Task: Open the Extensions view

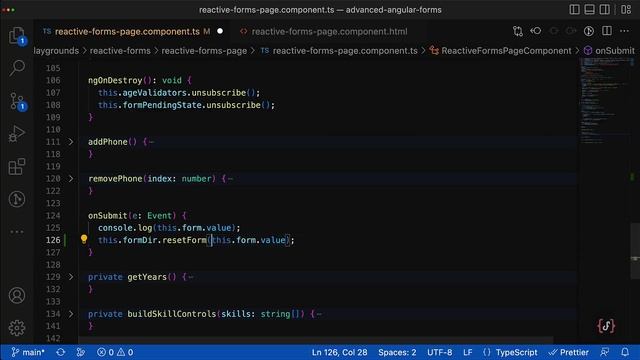Action: [17, 167]
